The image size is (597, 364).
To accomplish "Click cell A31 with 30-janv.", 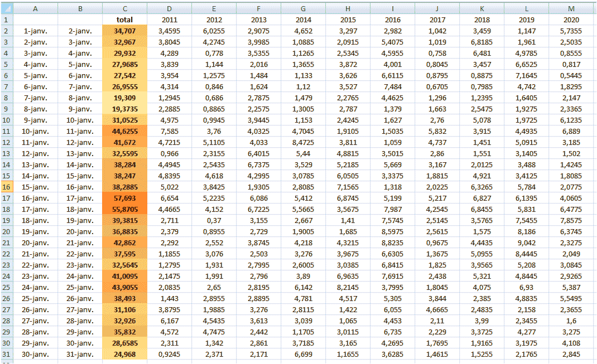I will tap(35, 355).
